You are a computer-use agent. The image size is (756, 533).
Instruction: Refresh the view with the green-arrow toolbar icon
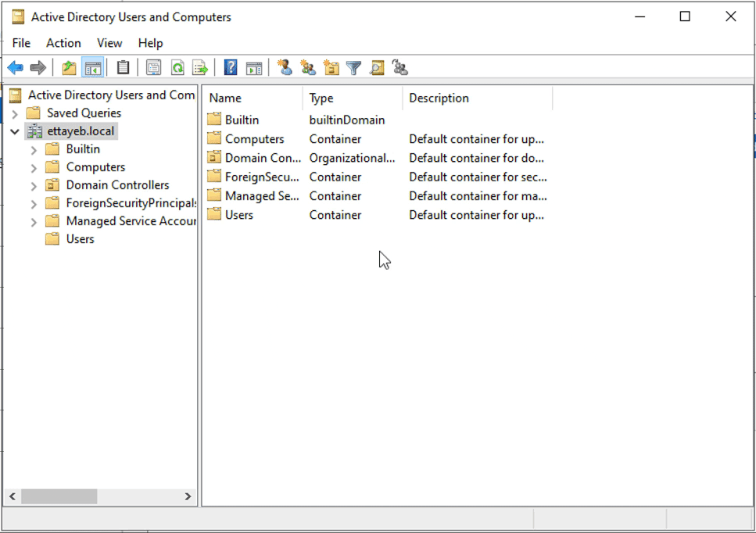177,68
